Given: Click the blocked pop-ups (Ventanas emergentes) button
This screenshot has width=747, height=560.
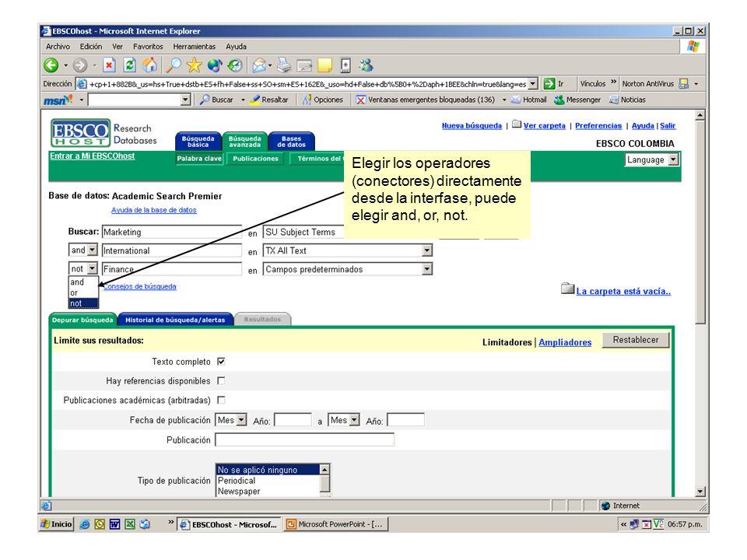Looking at the screenshot, I should 426,100.
